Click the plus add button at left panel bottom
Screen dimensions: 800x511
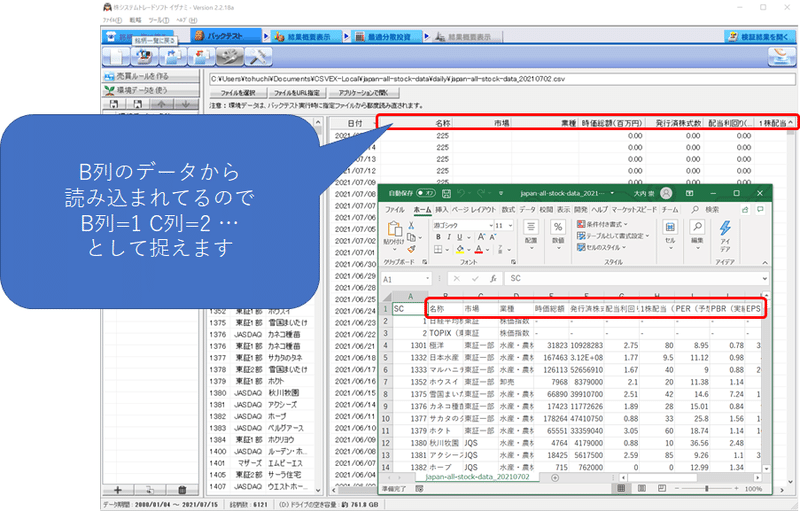(118, 490)
